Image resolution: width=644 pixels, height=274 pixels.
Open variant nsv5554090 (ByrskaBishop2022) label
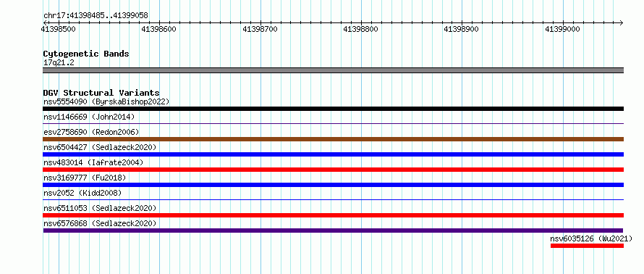pyautogui.click(x=106, y=101)
